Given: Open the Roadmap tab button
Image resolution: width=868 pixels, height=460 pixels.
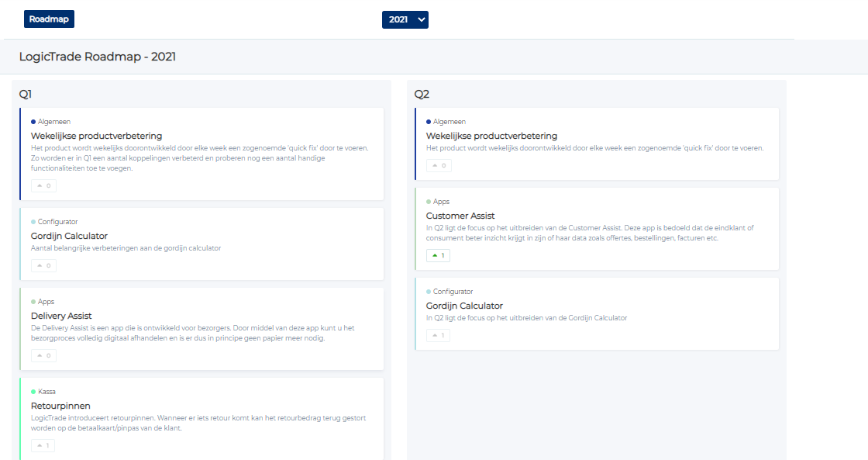Looking at the screenshot, I should (49, 19).
